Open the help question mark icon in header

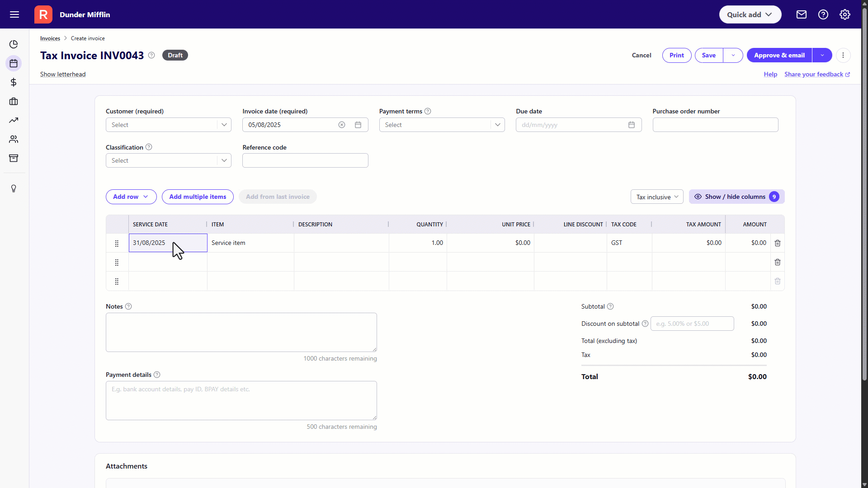pyautogui.click(x=823, y=14)
